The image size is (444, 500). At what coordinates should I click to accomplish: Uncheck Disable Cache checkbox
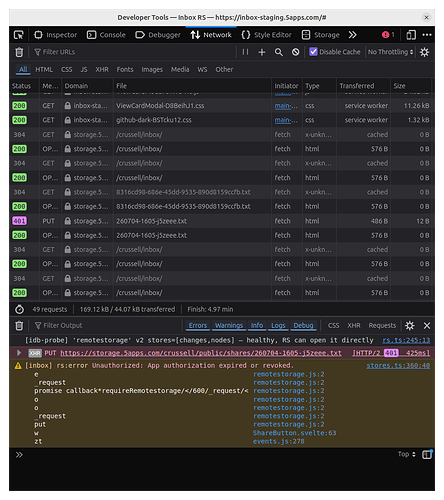[x=313, y=52]
